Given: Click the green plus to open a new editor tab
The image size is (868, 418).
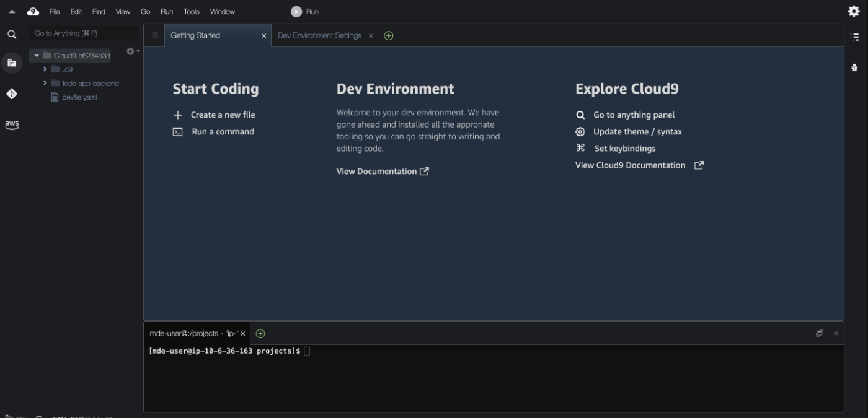Looking at the screenshot, I should 389,35.
